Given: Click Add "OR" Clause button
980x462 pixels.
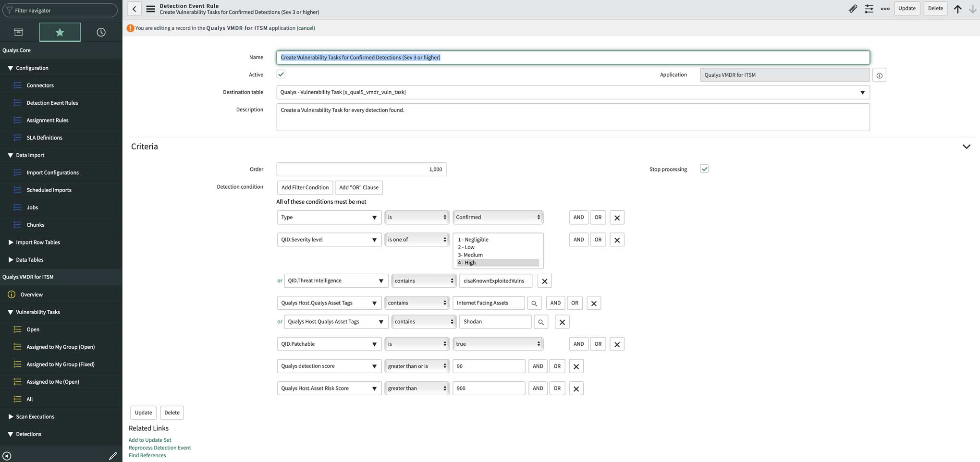Looking at the screenshot, I should [358, 188].
